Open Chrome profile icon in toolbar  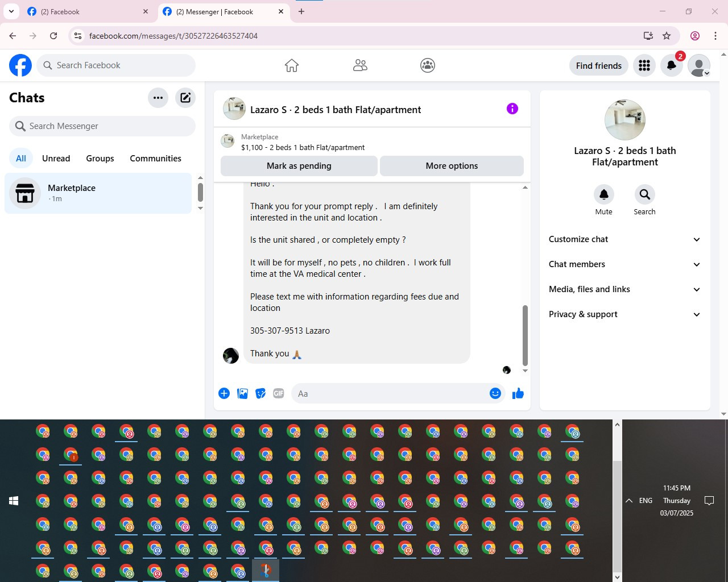tap(695, 36)
